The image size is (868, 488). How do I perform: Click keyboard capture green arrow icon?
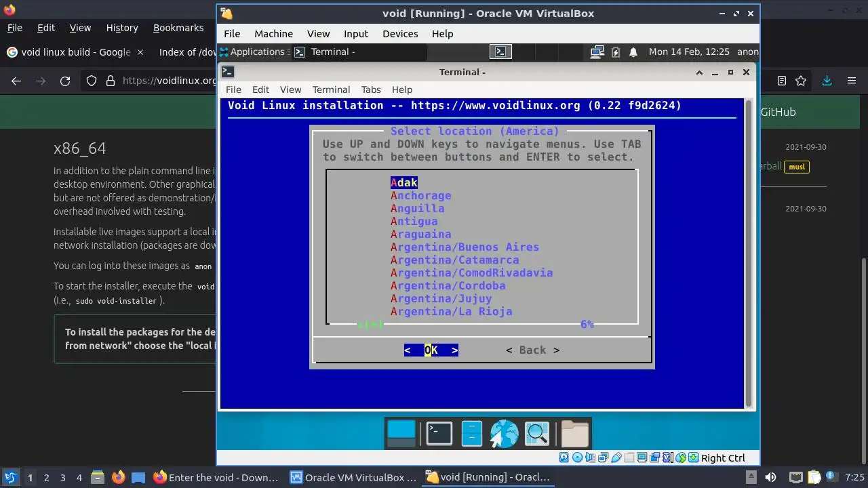(693, 458)
